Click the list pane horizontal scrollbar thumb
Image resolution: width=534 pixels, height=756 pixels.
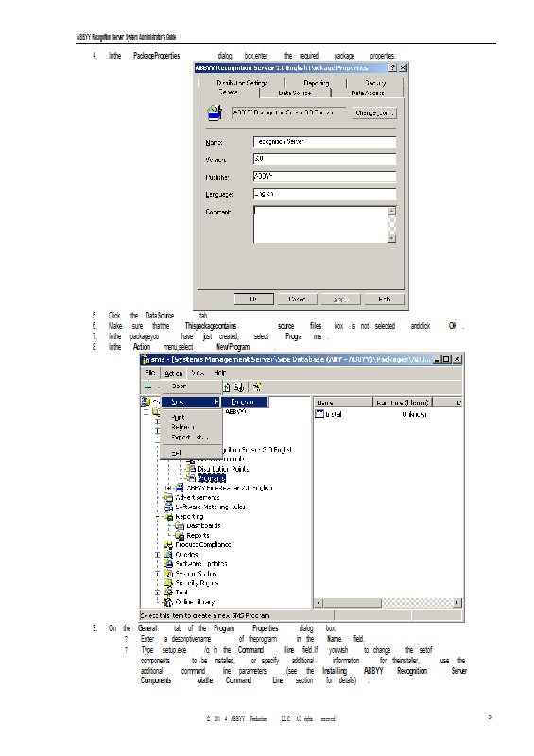click(353, 603)
